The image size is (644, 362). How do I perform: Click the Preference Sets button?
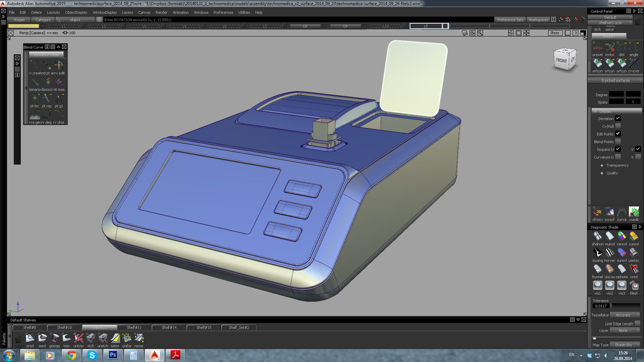click(x=510, y=20)
